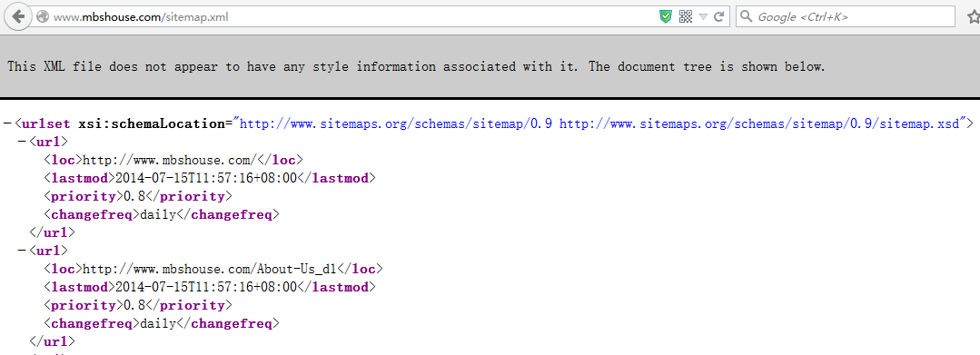Click the magnifier icon in search box

(747, 17)
